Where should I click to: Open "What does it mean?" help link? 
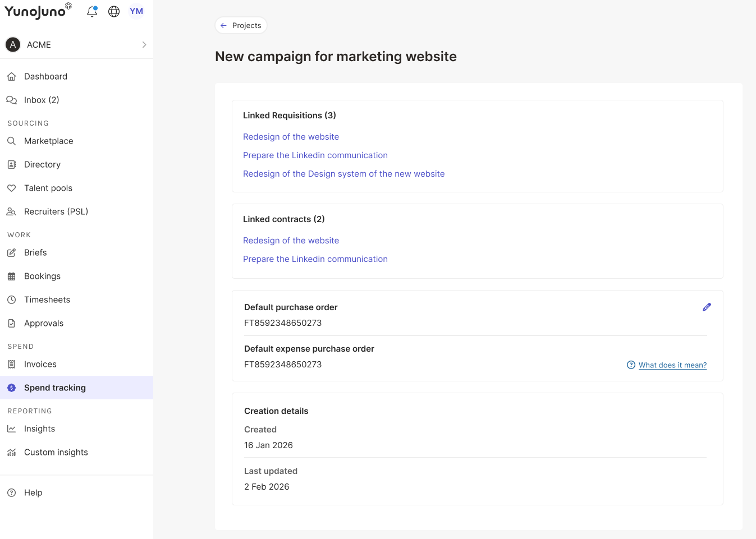tap(672, 365)
